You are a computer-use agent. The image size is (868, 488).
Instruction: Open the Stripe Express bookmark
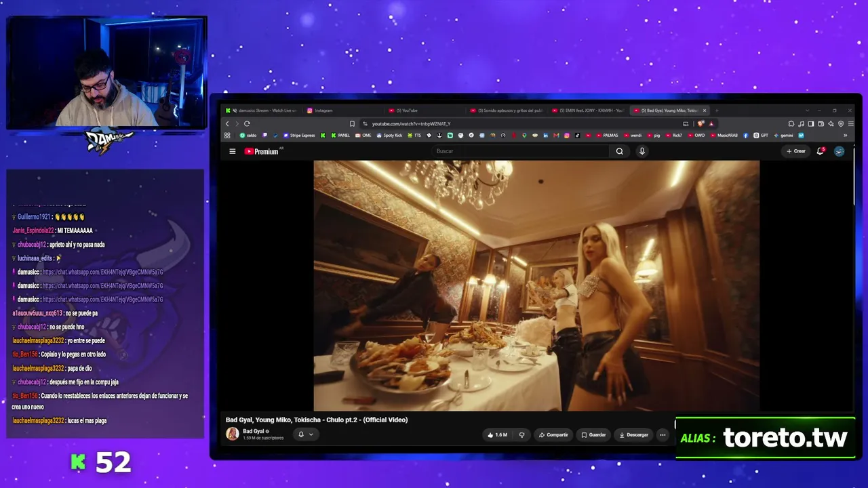click(x=299, y=136)
